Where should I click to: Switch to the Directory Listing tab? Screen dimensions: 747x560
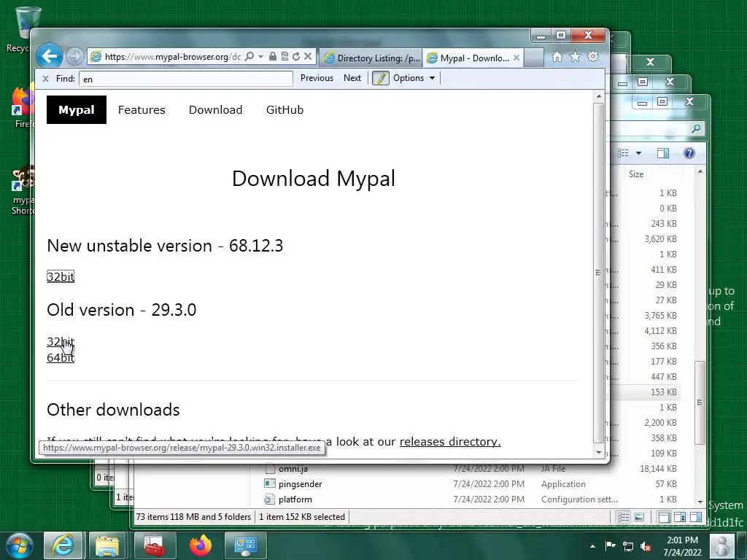tap(371, 58)
